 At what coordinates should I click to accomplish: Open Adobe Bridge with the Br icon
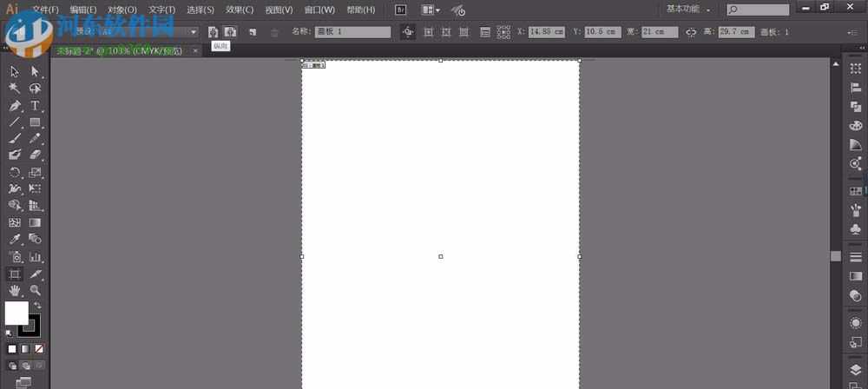click(x=400, y=10)
